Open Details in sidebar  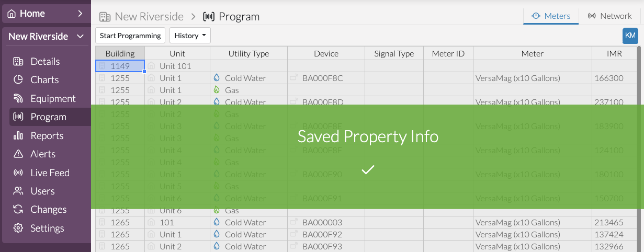tap(45, 61)
